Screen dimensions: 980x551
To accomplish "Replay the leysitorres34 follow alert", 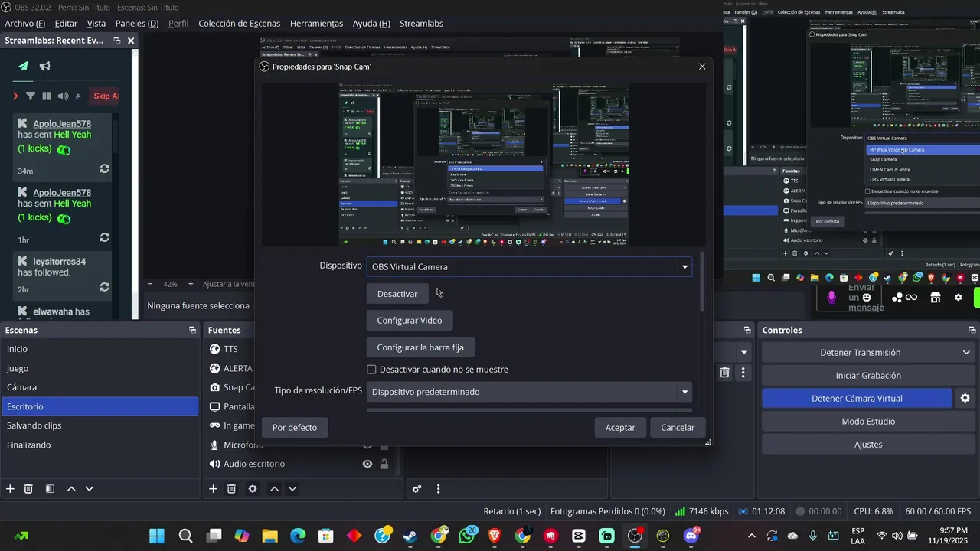I will (x=104, y=288).
